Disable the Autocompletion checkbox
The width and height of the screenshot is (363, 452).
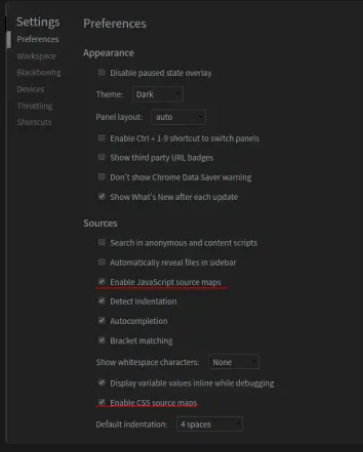[x=102, y=321]
